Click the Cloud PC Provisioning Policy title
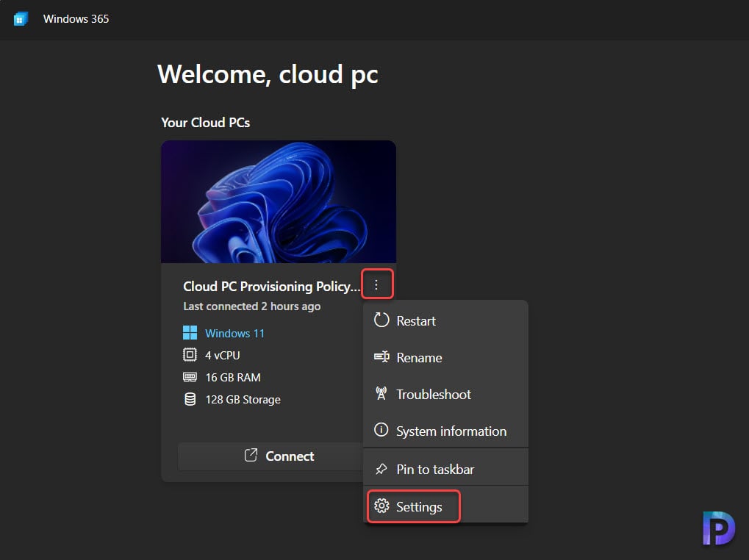Screen dimensions: 749x560 coord(271,287)
